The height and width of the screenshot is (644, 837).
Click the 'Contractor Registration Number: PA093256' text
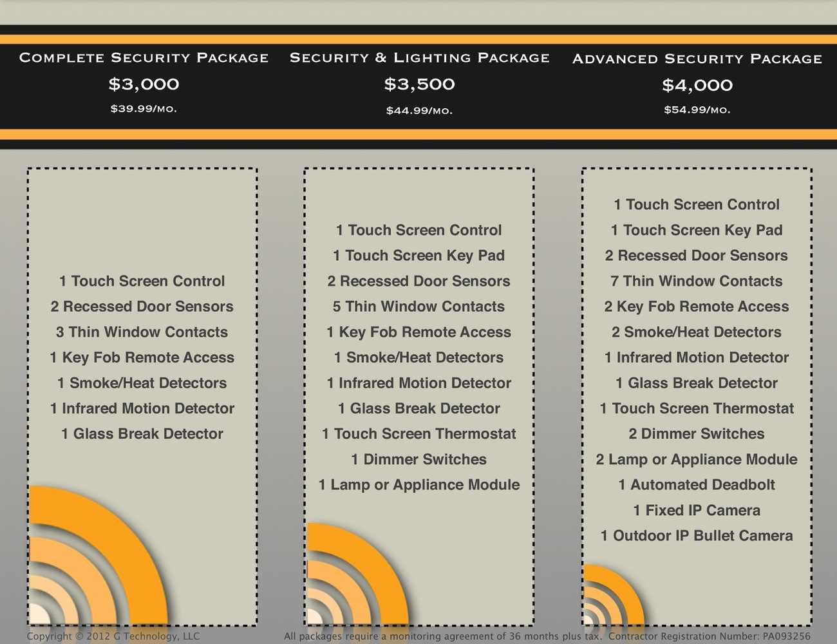710,636
